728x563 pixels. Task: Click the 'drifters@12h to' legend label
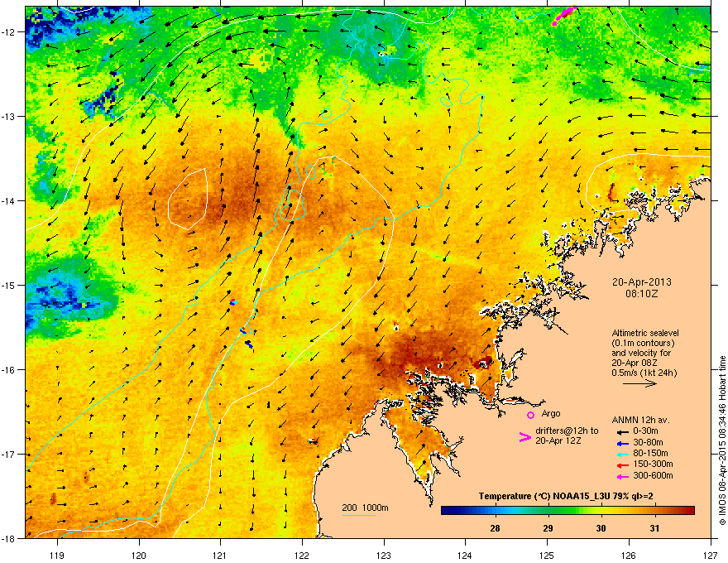click(x=567, y=431)
